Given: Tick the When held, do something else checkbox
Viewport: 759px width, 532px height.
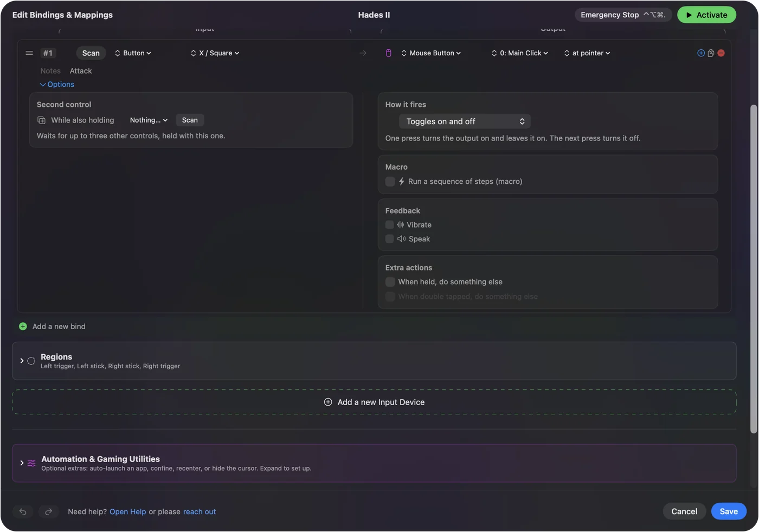Looking at the screenshot, I should (x=390, y=282).
